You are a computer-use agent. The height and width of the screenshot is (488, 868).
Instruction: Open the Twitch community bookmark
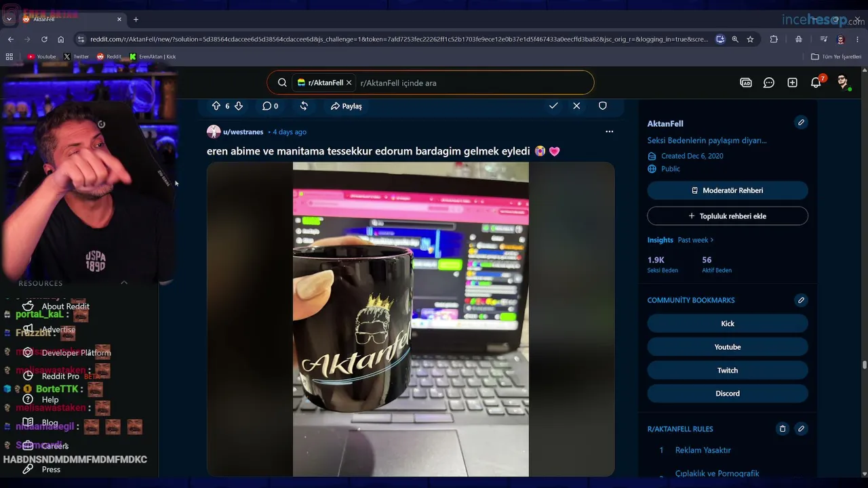point(728,370)
